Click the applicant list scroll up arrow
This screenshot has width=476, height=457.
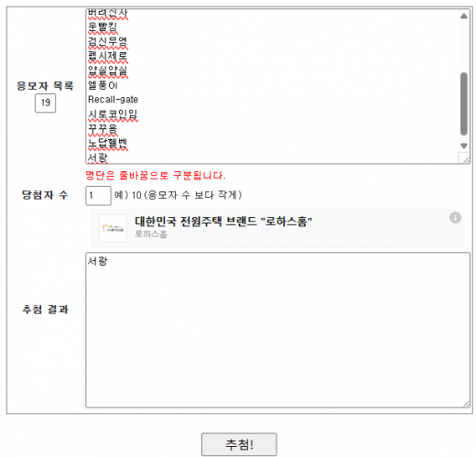coord(463,16)
